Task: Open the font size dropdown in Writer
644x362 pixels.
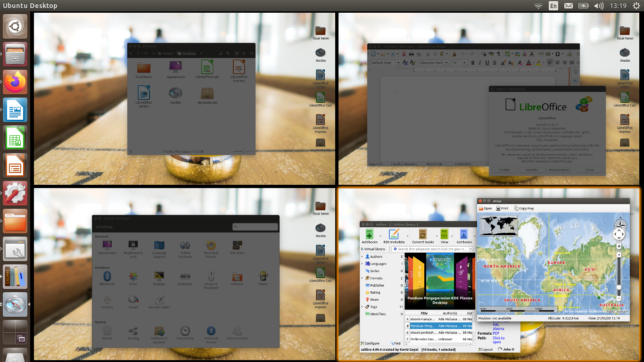Action: pos(464,63)
